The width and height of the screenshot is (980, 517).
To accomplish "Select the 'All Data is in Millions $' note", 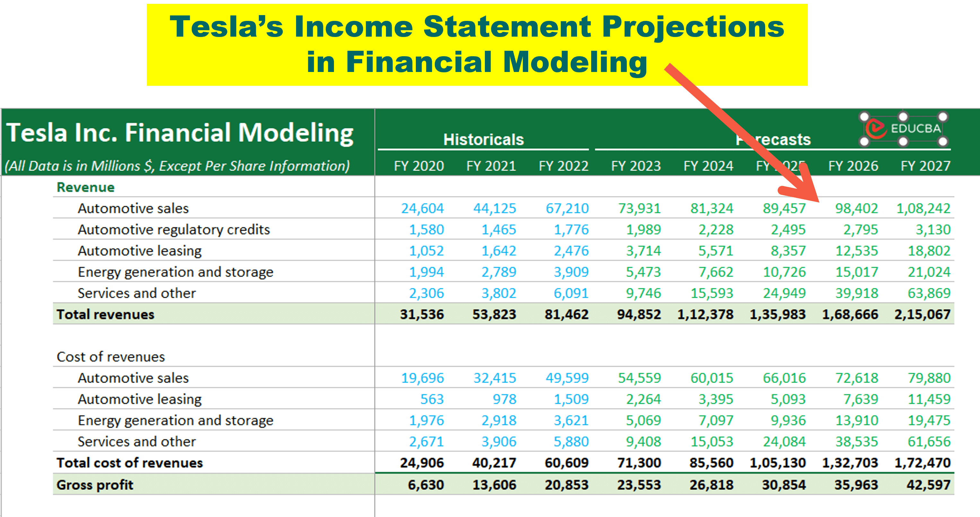I will coord(177,166).
